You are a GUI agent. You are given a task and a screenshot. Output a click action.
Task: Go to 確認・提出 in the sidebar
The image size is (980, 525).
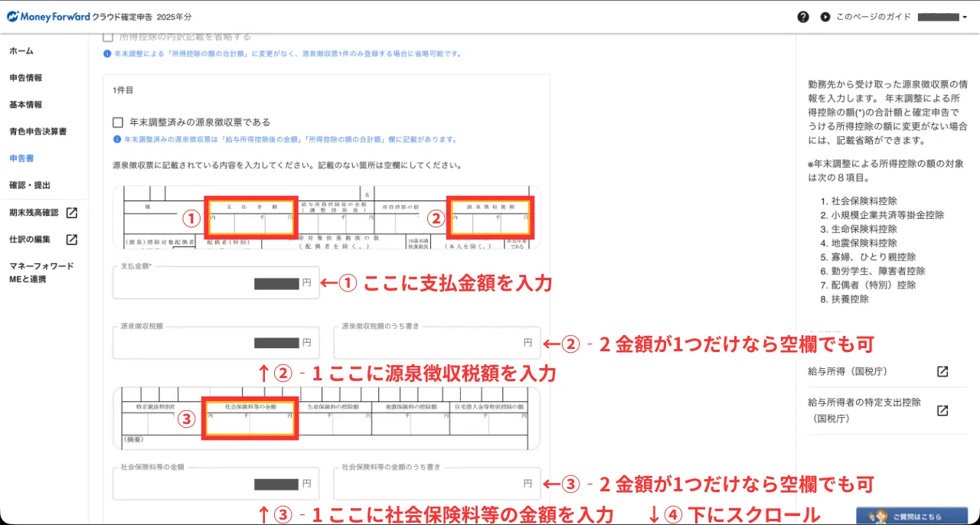tap(30, 185)
